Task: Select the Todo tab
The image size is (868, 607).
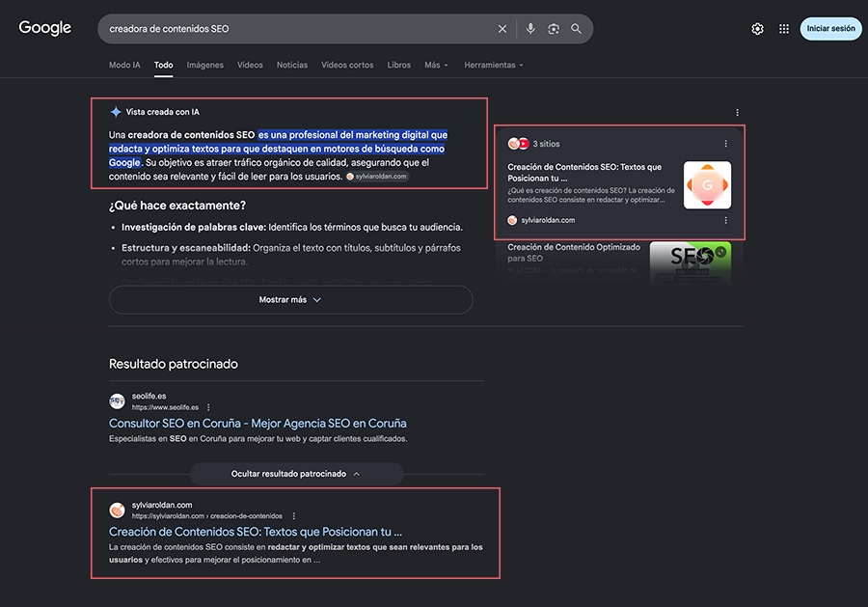Action: [x=163, y=65]
